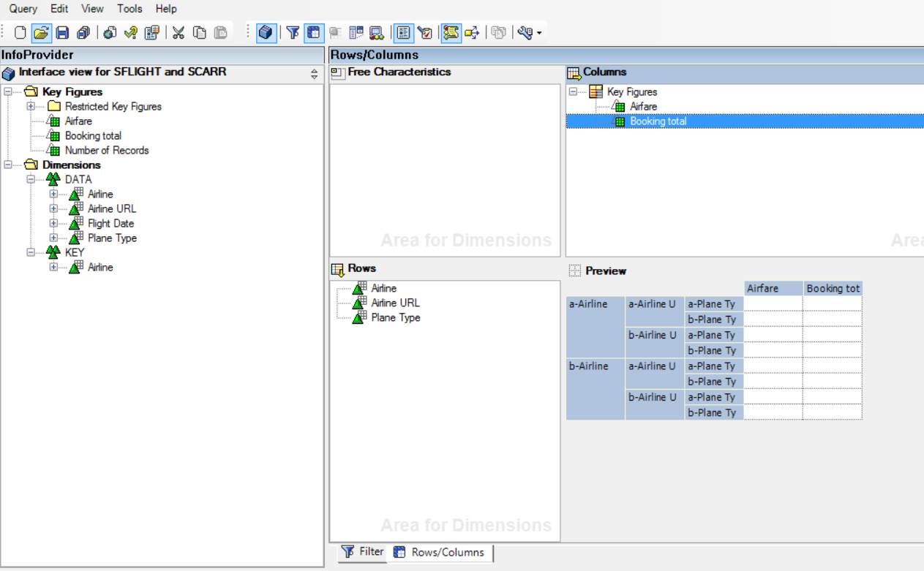Toggle the Rows/Columns grid view icon
The image size is (924, 571).
313,32
